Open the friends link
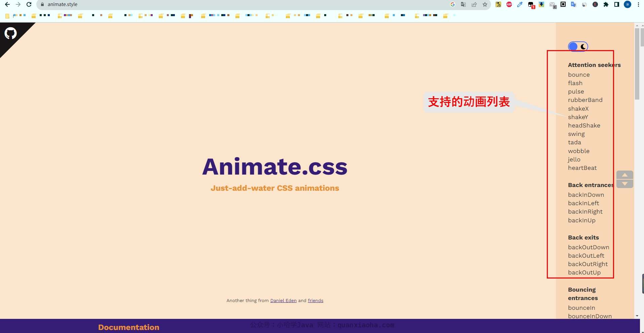The image size is (644, 333). pos(315,300)
